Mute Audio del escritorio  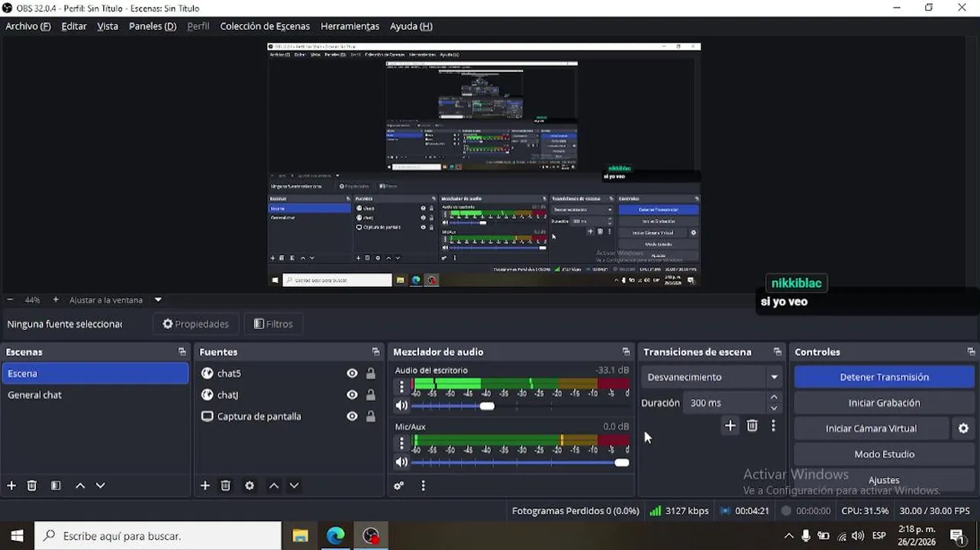point(401,406)
